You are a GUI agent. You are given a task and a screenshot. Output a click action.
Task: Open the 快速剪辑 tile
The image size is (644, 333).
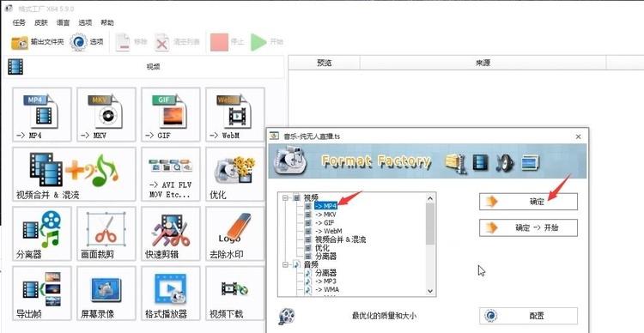(x=171, y=233)
